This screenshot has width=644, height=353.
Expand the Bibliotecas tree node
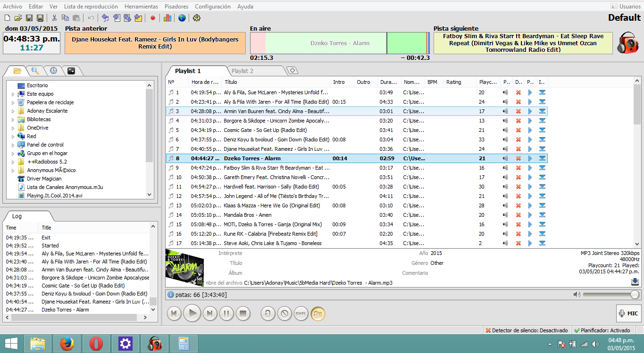[13, 120]
